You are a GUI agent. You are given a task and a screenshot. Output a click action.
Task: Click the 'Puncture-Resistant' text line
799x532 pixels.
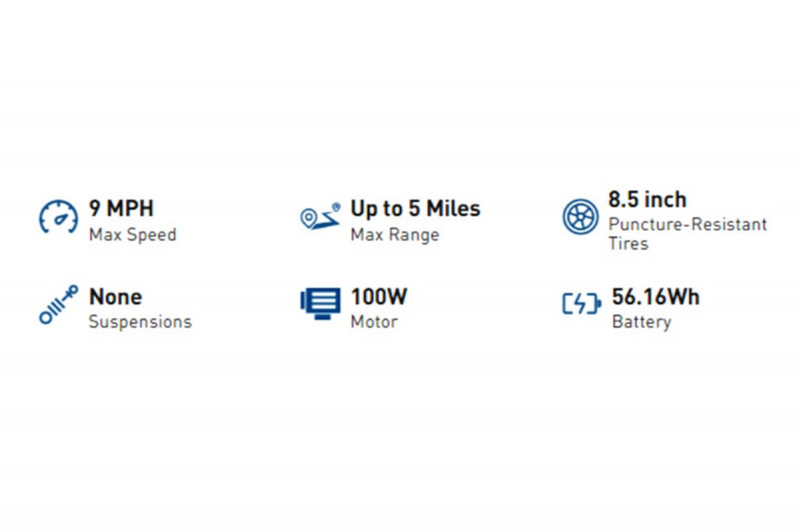(687, 225)
